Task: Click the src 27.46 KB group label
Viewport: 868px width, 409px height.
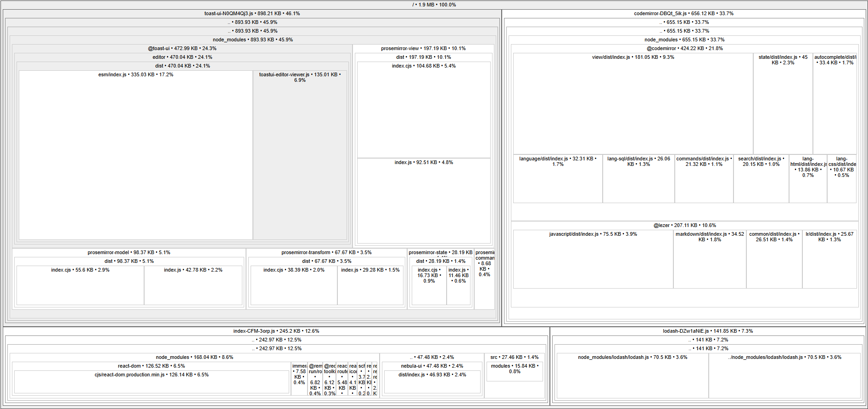Action: click(x=514, y=357)
